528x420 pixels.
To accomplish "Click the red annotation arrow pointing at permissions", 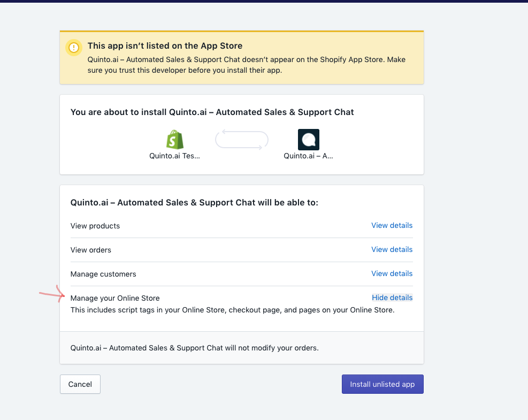I will click(51, 293).
